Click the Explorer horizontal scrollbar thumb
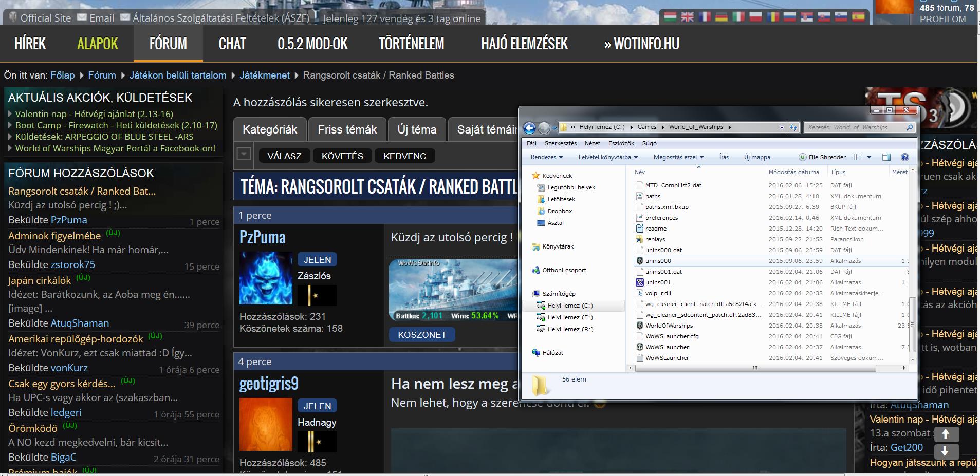The width and height of the screenshot is (980, 476). tap(755, 368)
